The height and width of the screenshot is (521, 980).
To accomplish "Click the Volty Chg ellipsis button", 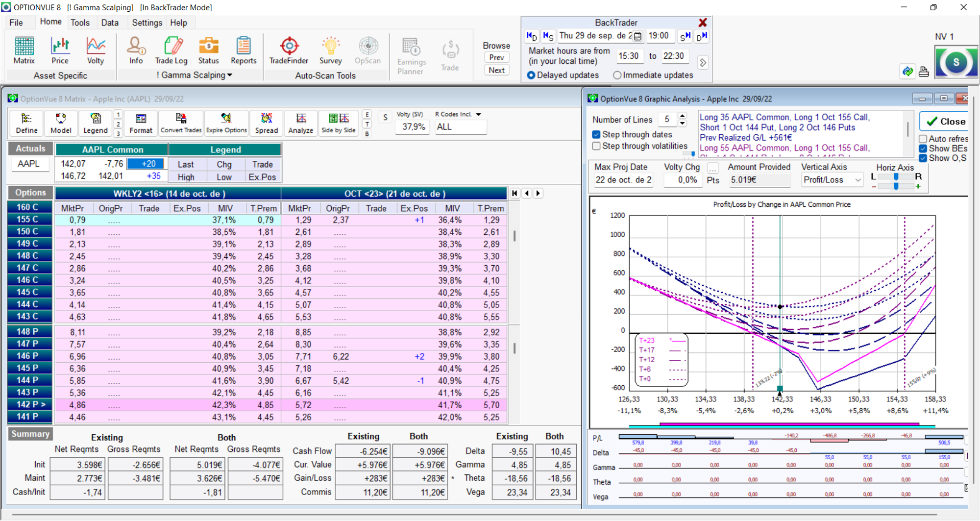I will pos(713,168).
